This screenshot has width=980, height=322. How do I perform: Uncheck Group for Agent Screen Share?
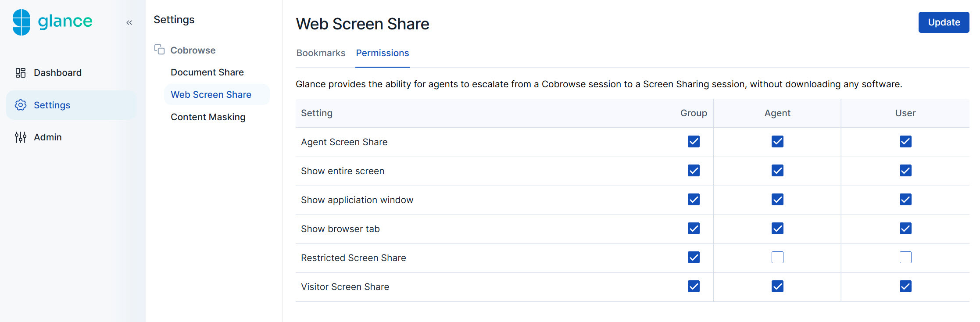pos(694,142)
